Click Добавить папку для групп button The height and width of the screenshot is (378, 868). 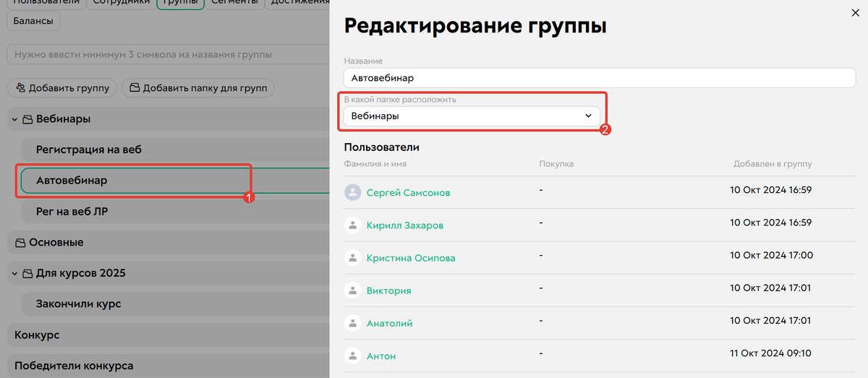pyautogui.click(x=198, y=88)
